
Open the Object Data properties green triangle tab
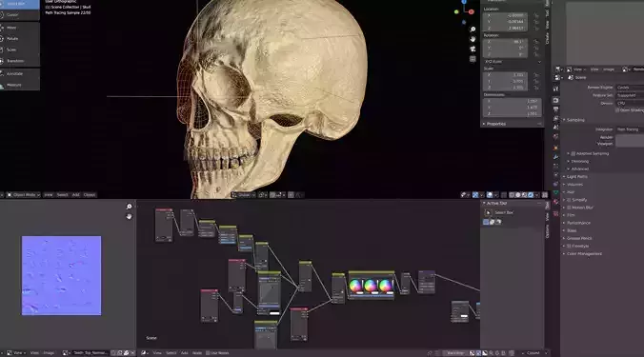[x=555, y=192]
